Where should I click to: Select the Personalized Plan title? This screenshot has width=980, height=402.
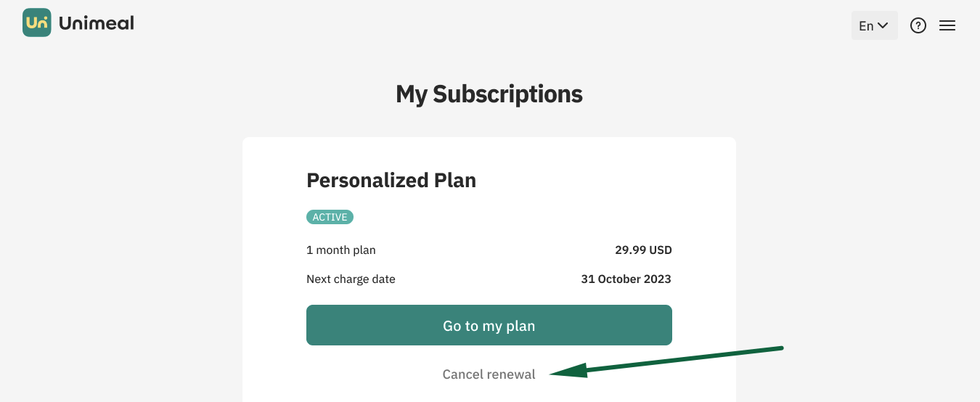click(391, 180)
